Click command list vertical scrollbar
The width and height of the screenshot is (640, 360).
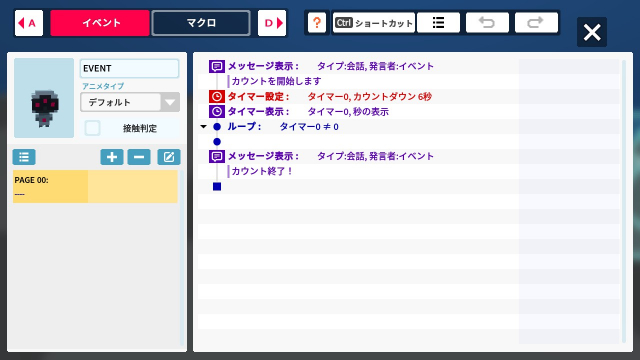(624, 201)
